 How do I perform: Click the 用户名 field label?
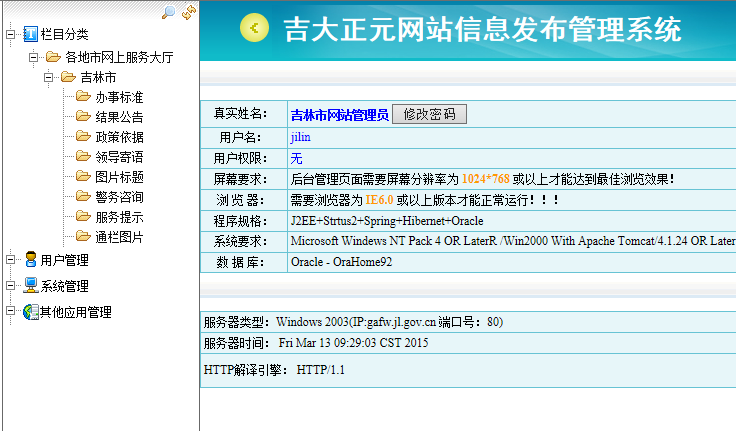click(x=240, y=138)
